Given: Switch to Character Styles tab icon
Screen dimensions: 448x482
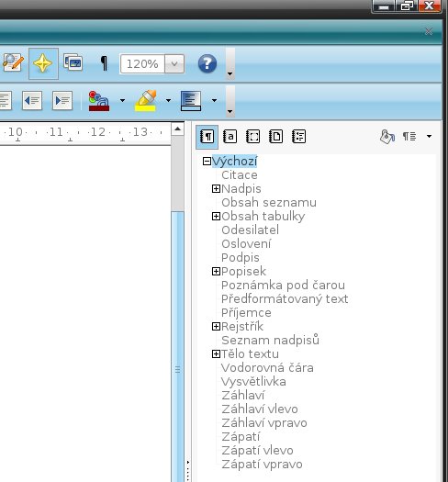Looking at the screenshot, I should coord(230,137).
